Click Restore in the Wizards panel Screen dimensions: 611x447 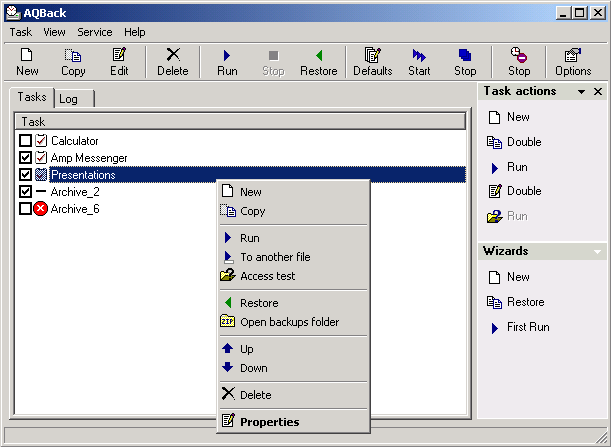(x=515, y=302)
